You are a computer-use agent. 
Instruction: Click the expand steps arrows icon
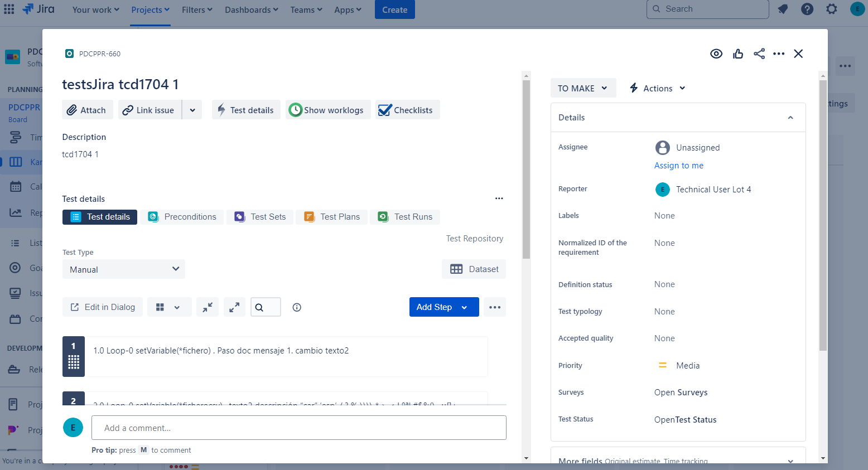click(234, 307)
